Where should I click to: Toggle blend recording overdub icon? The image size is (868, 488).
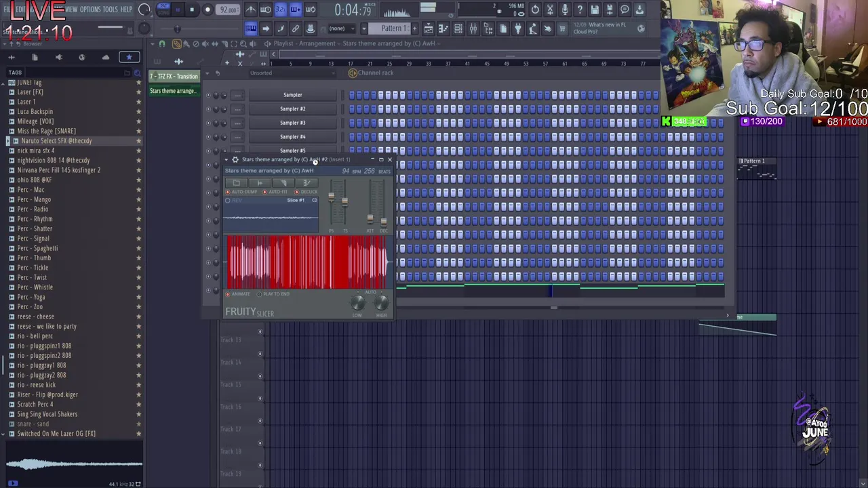tap(295, 9)
